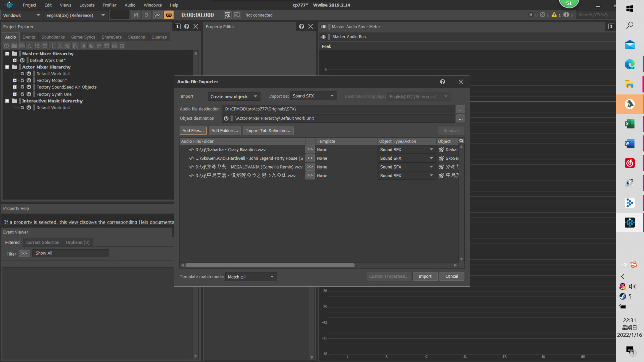Open NetEase Cloud Music in the taskbar
The image size is (644, 362).
(x=630, y=163)
